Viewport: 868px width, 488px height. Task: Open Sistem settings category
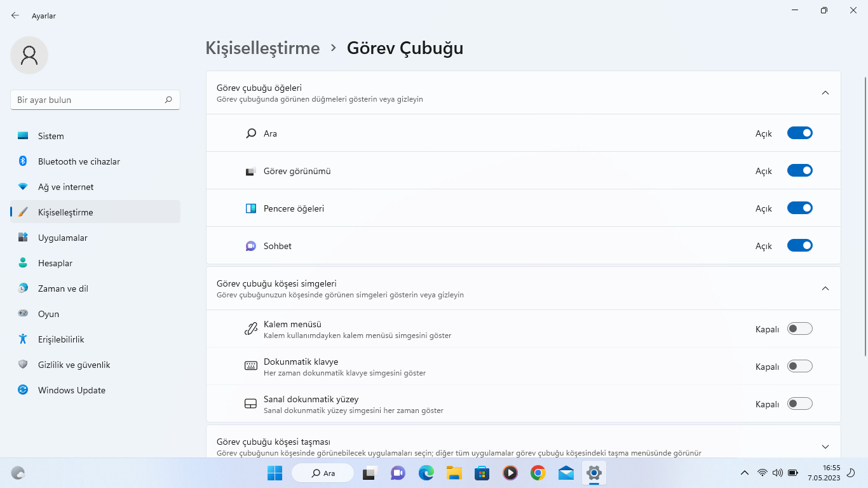[95, 136]
